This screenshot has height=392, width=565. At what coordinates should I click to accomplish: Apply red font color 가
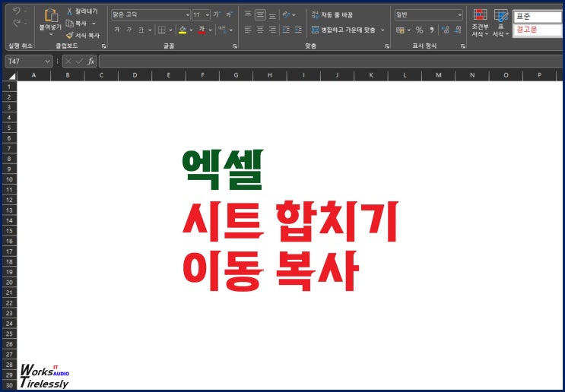tap(202, 30)
